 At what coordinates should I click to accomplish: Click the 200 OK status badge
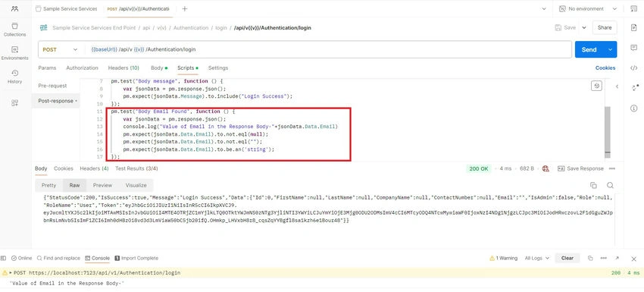(479, 168)
